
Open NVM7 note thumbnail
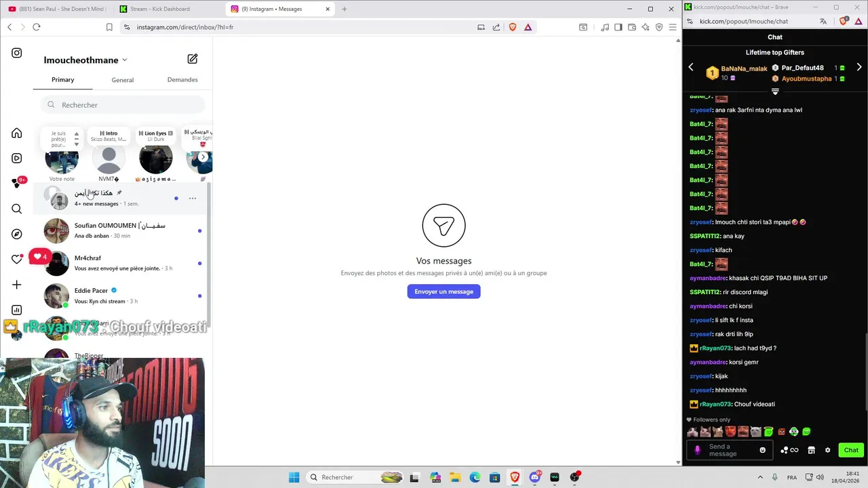108,161
